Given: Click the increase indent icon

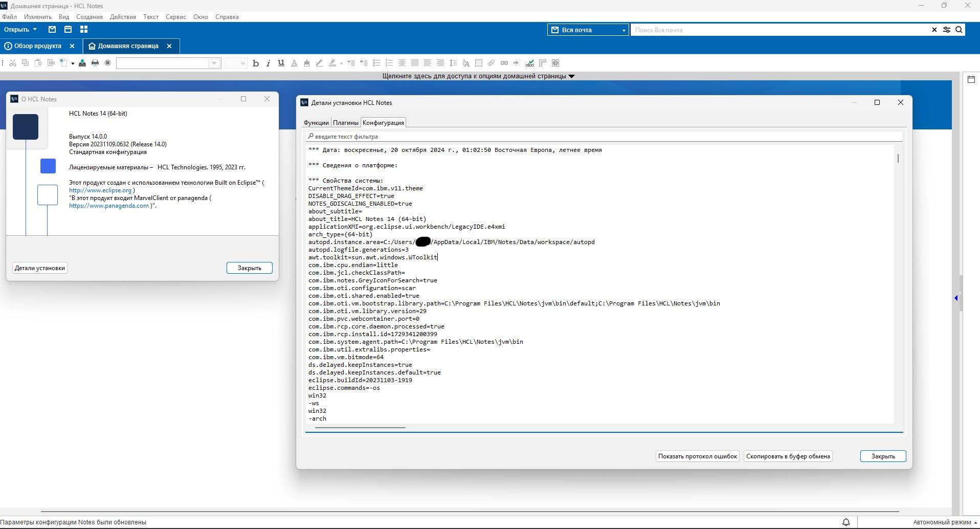Looking at the screenshot, I should pos(351,63).
